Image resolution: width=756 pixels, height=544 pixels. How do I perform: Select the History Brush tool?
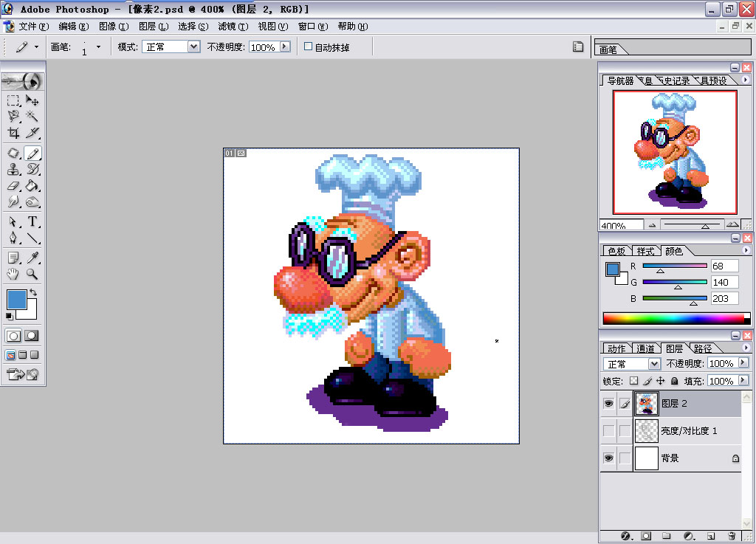[32, 169]
